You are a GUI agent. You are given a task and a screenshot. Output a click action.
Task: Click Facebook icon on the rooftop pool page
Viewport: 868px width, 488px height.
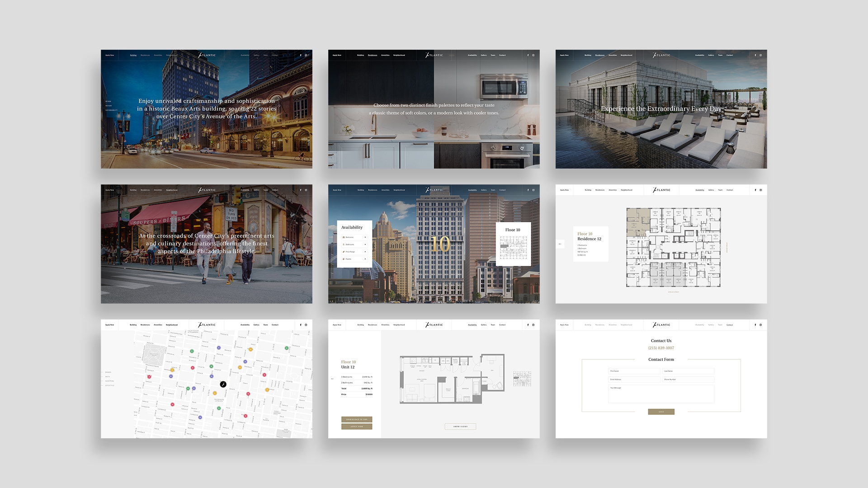[755, 56]
